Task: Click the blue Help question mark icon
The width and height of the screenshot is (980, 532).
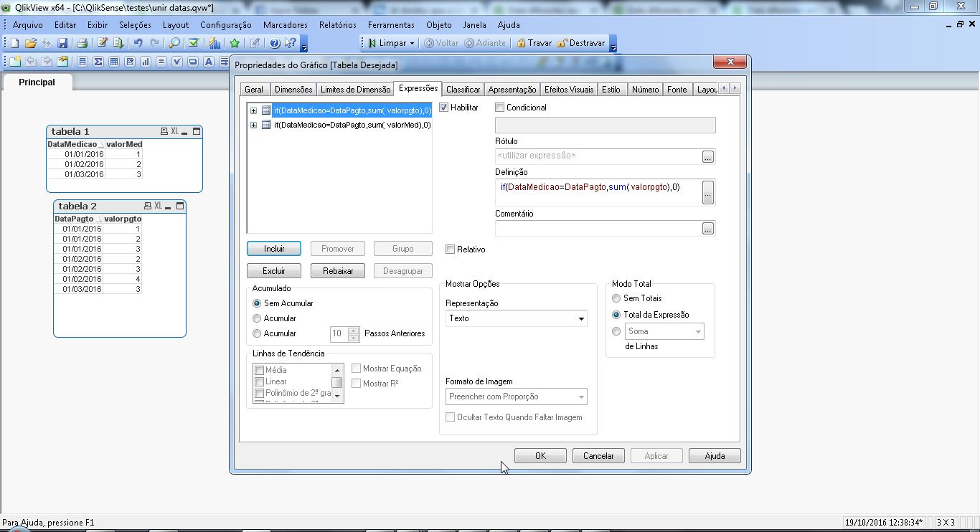Action: pos(275,43)
